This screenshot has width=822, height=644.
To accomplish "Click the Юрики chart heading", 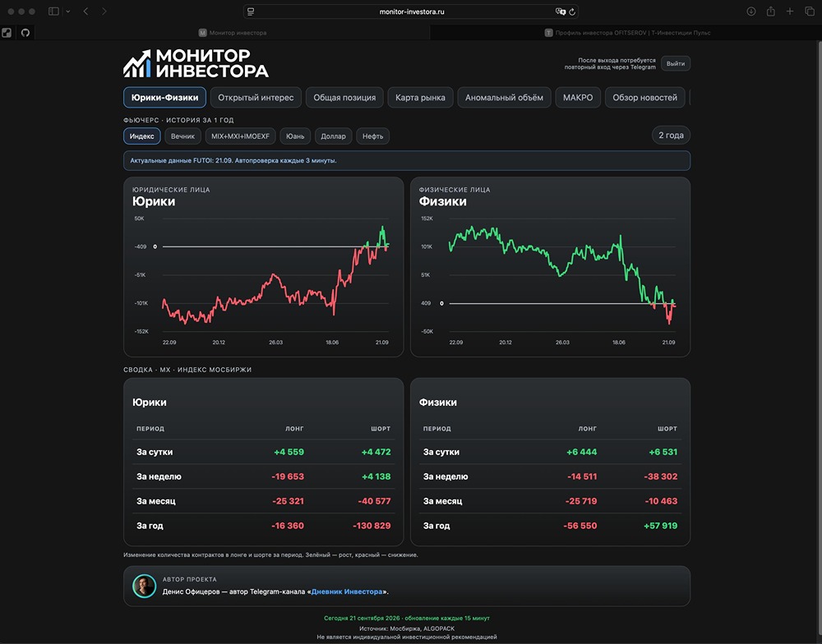I will click(x=154, y=201).
